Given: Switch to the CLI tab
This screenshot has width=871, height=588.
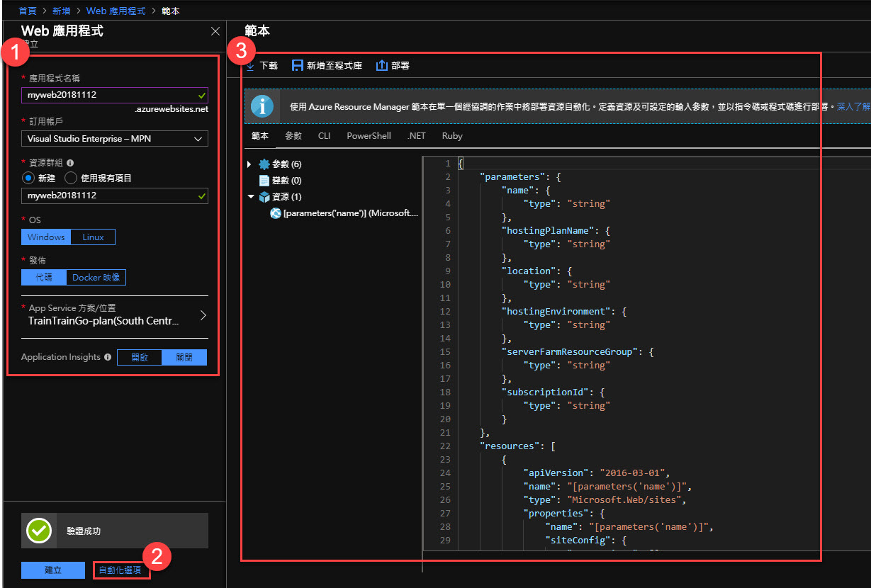Looking at the screenshot, I should [324, 136].
